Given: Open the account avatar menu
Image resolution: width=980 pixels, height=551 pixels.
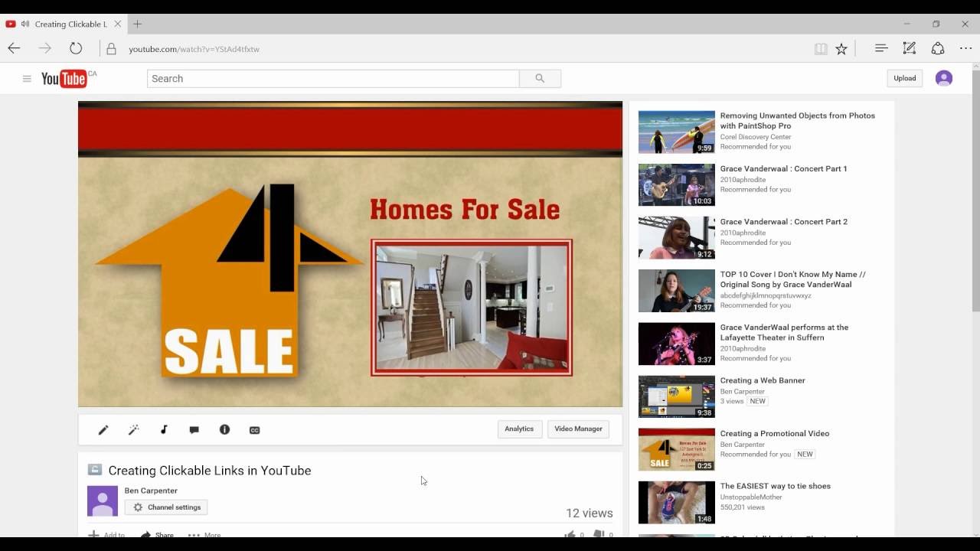Looking at the screenshot, I should pyautogui.click(x=944, y=78).
